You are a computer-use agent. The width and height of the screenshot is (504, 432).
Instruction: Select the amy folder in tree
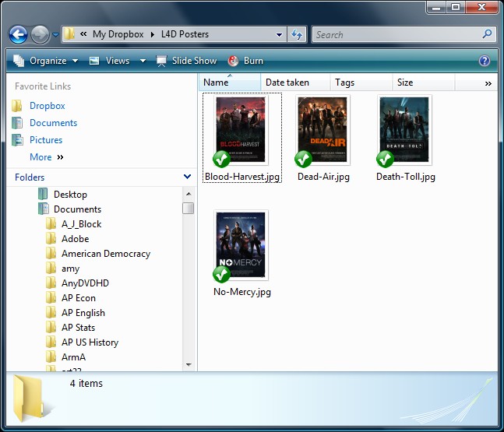[70, 269]
